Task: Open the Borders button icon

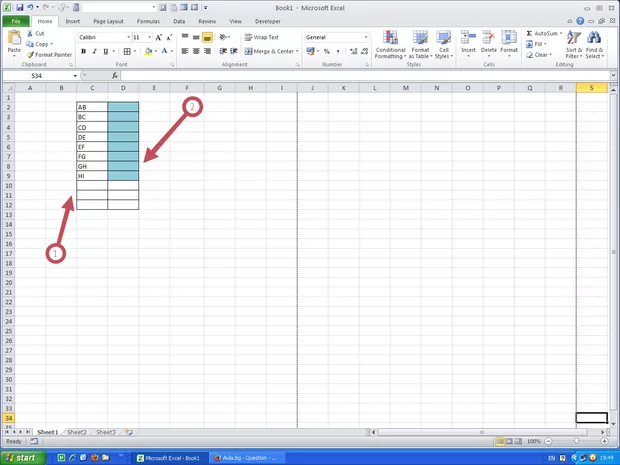Action: (127, 51)
